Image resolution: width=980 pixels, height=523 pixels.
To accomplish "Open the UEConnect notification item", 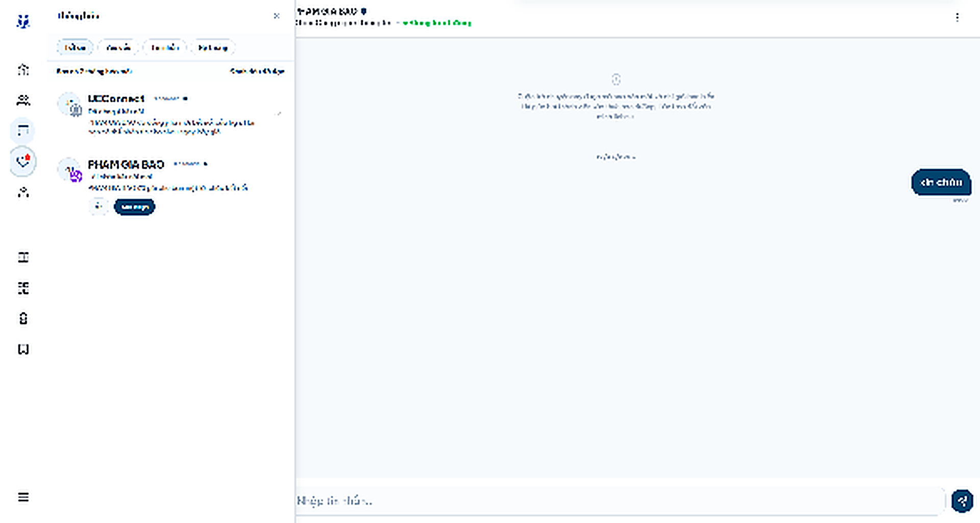I will pyautogui.click(x=170, y=113).
